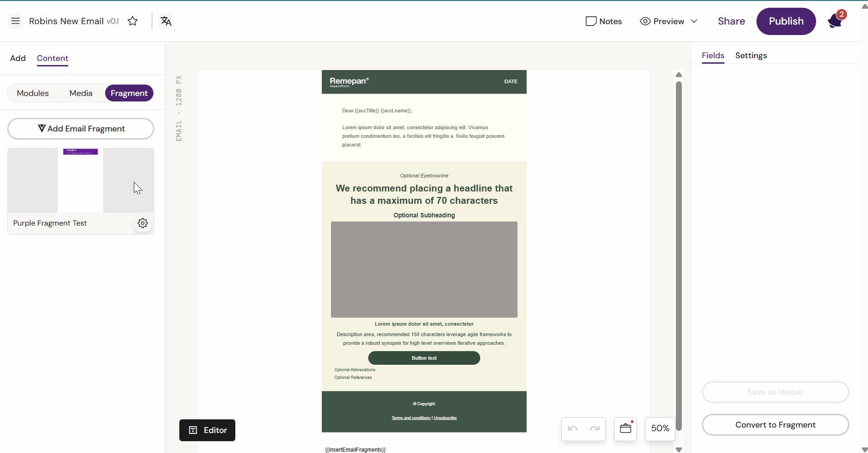Open the briefcase icon near zoom
868x453 pixels.
625,428
